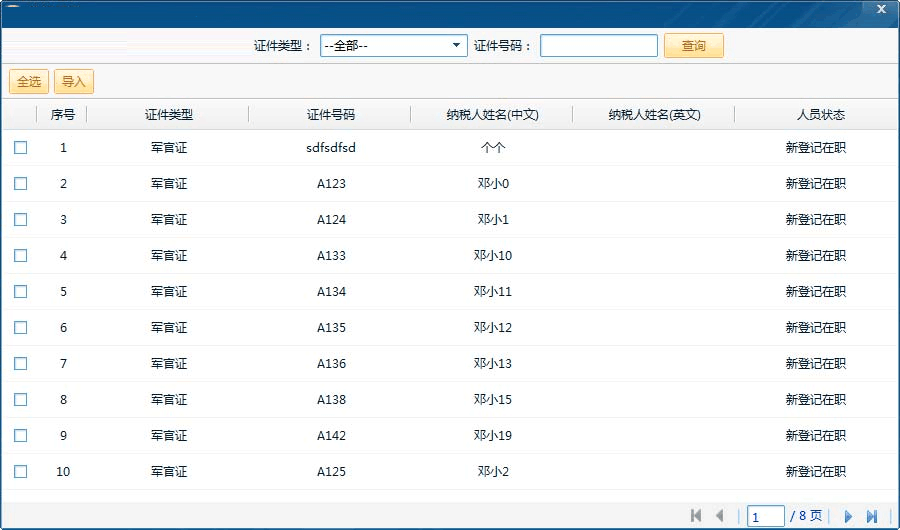
Task: Click the 全选 select-all button
Action: point(29,82)
